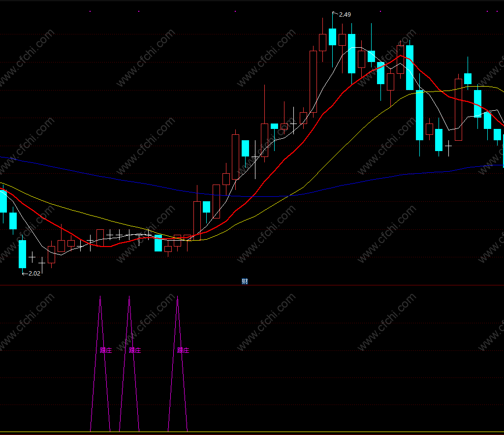Click the leftmost magenta indicator spike peak
Image resolution: width=504 pixels, height=435 pixels.
pos(100,297)
